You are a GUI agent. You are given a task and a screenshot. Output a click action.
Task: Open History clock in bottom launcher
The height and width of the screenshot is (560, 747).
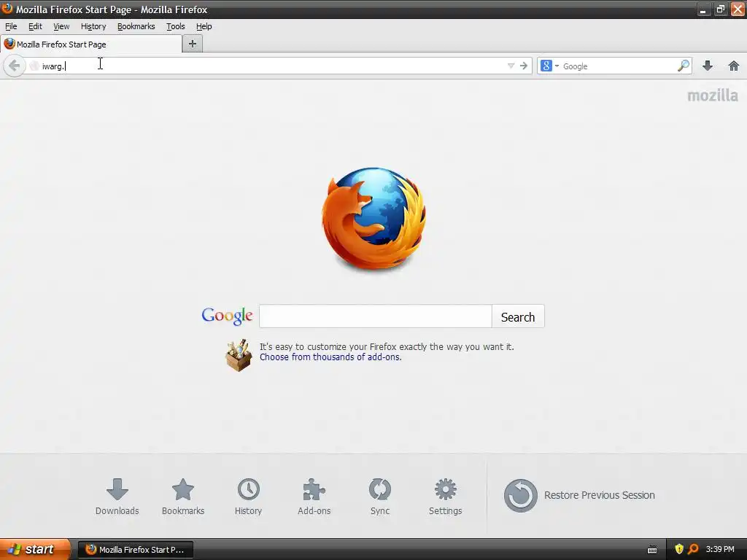pos(248,497)
